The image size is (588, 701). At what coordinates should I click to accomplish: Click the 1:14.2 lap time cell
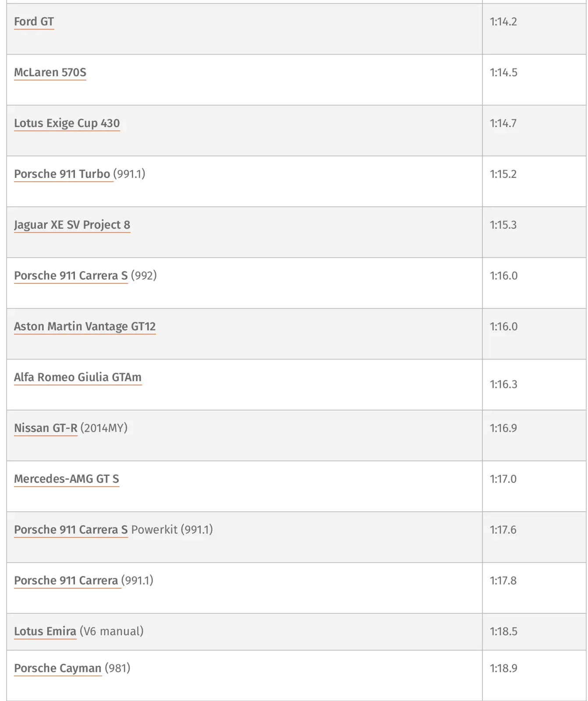click(x=503, y=22)
